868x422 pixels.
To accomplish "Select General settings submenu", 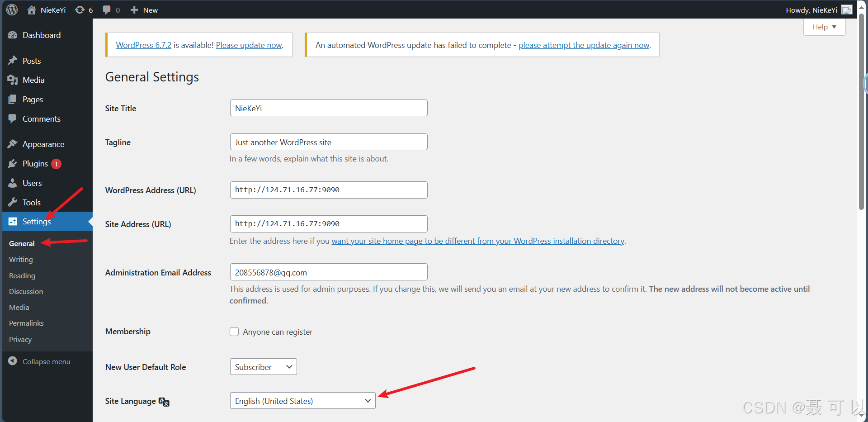I will tap(22, 243).
